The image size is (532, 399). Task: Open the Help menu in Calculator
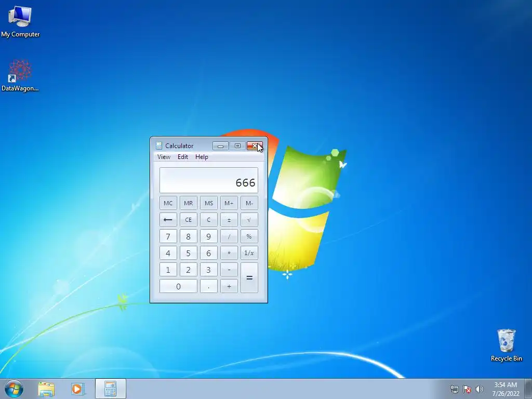[202, 157]
